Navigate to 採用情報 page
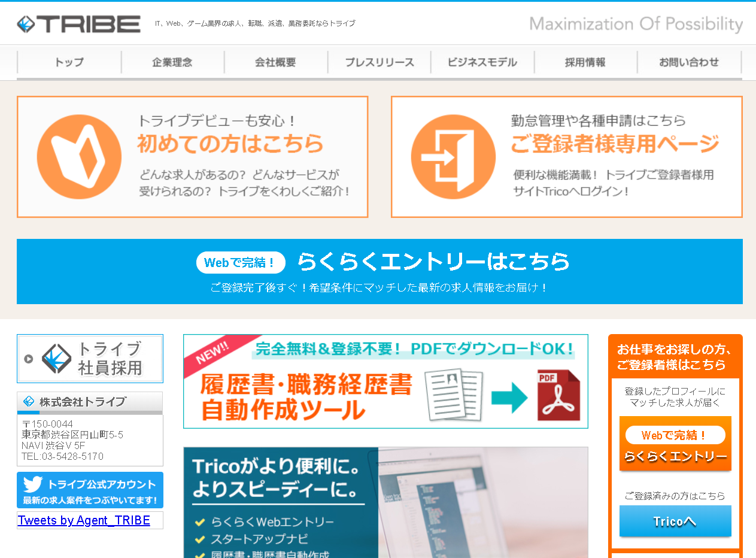The height and width of the screenshot is (558, 756). [x=585, y=62]
